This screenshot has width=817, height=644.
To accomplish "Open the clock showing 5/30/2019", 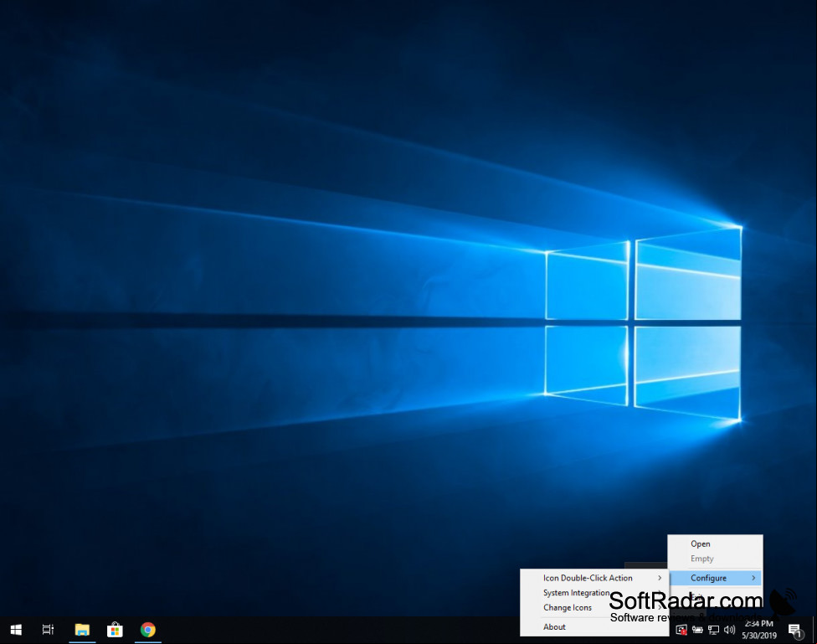I will (x=759, y=630).
